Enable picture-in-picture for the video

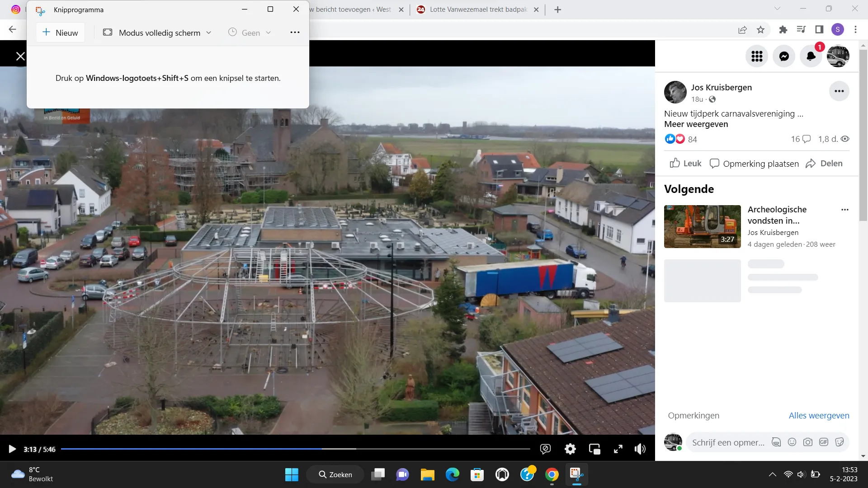(594, 449)
